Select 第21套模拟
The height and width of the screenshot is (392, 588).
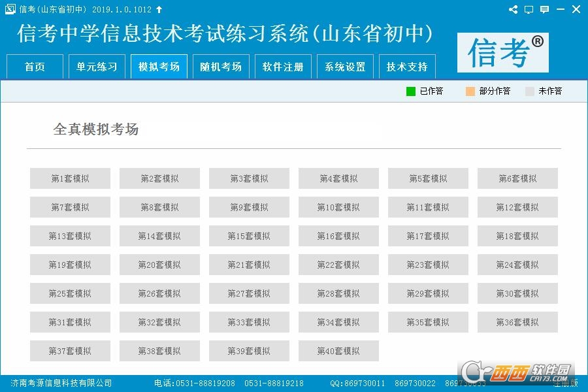click(x=249, y=265)
